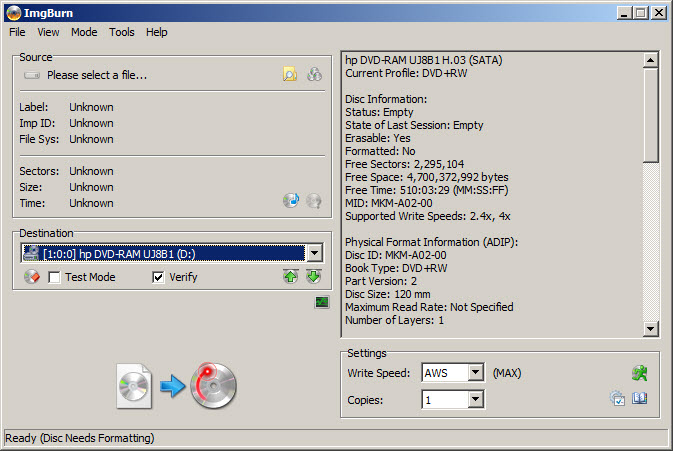Open the graph data display icon
This screenshot has width=673, height=451.
click(x=322, y=303)
